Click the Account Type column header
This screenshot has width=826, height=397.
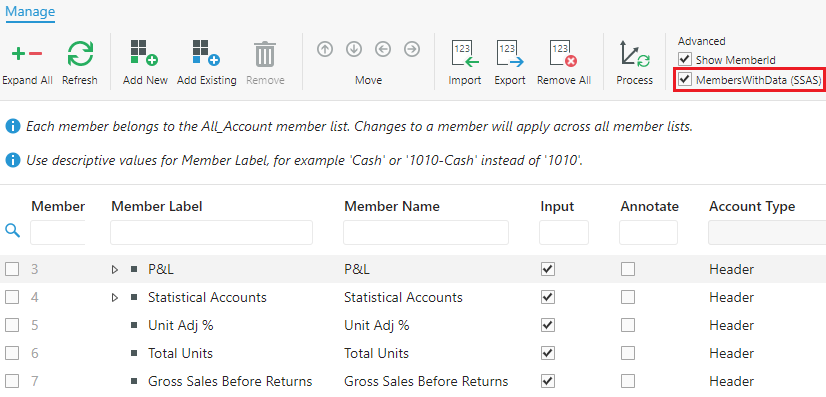[752, 206]
